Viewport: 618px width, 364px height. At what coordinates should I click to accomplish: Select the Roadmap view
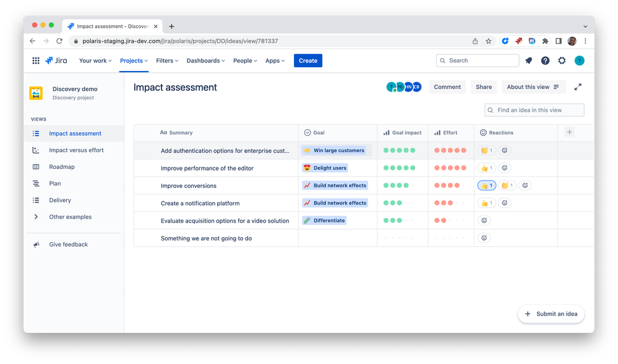pos(74,167)
